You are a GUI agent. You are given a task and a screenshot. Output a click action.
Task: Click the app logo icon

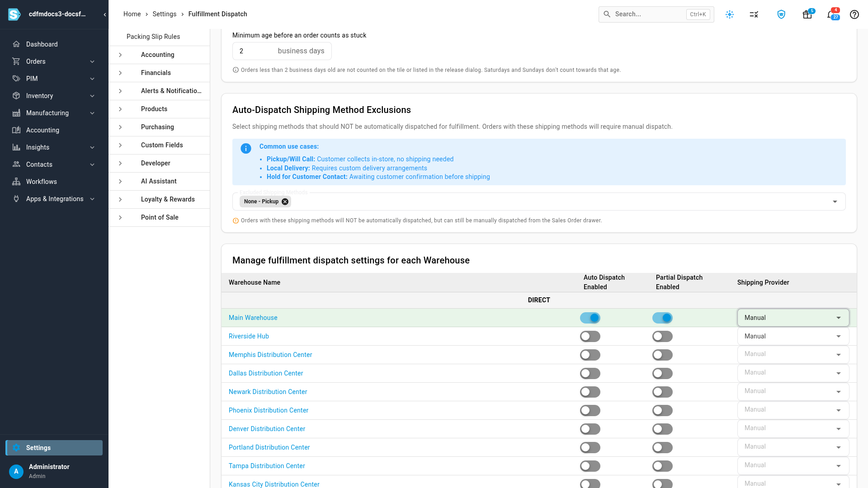14,14
